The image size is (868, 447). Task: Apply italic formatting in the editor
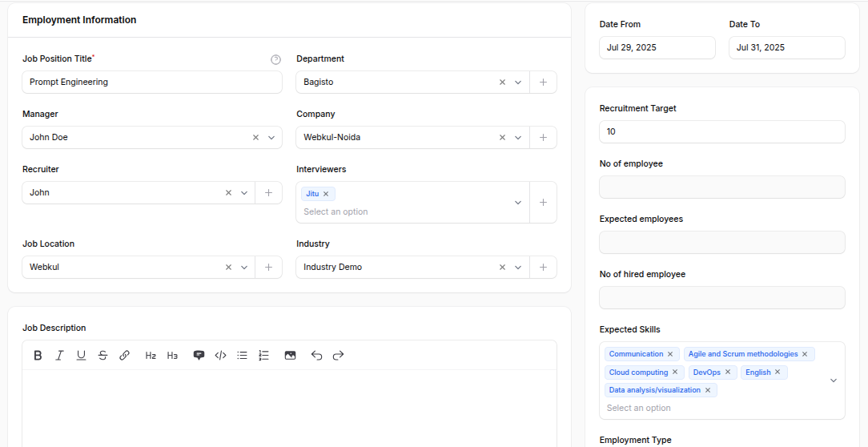click(59, 356)
